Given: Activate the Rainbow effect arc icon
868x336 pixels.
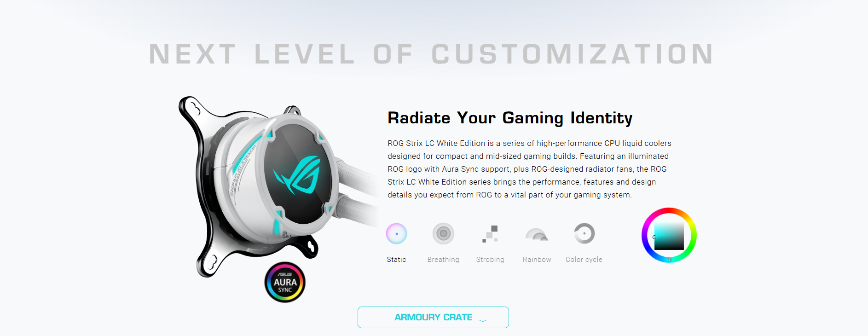Looking at the screenshot, I should 537,234.
